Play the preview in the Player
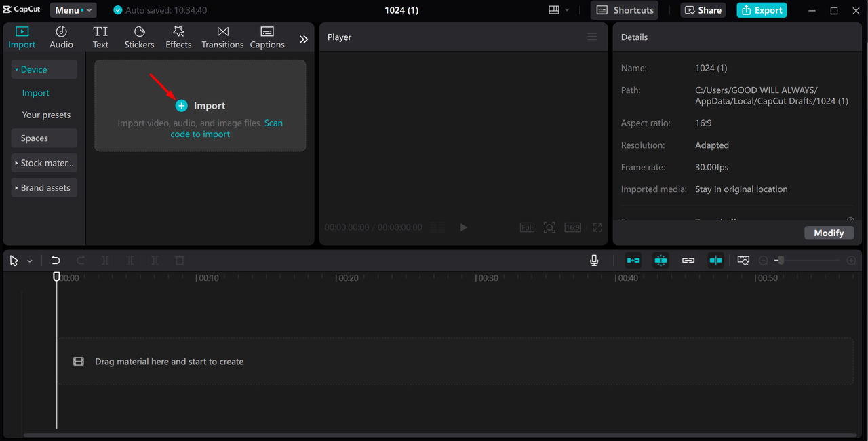 463,227
